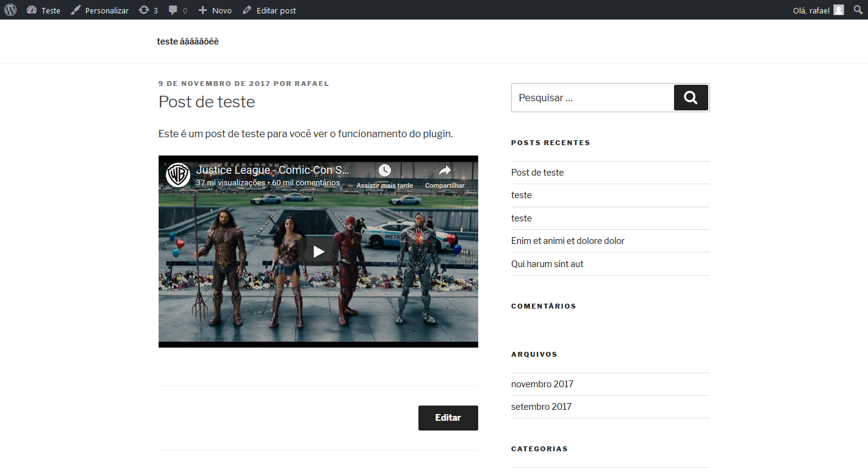Click Editar post in the admin bar
Image resolution: width=868 pixels, height=472 pixels.
269,10
